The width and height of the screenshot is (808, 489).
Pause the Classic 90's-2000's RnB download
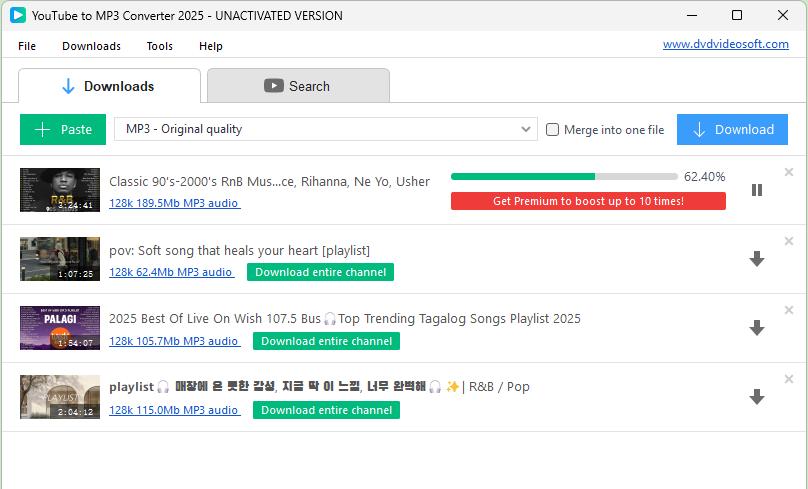(756, 190)
